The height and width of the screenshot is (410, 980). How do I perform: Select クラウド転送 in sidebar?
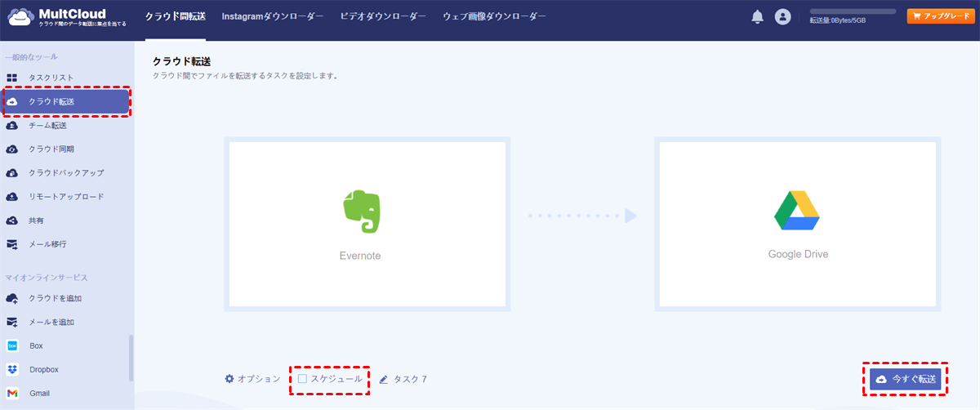click(x=67, y=101)
